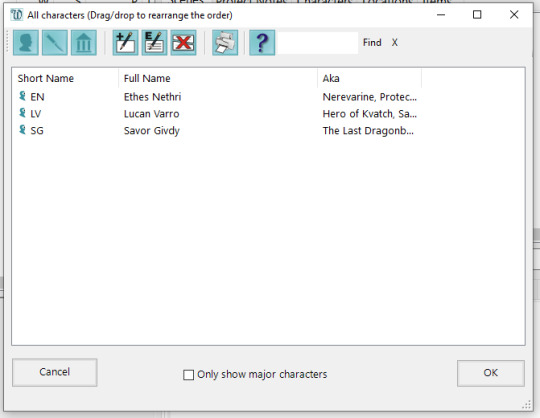Confirm with the OK button
This screenshot has width=540, height=418.
[491, 373]
